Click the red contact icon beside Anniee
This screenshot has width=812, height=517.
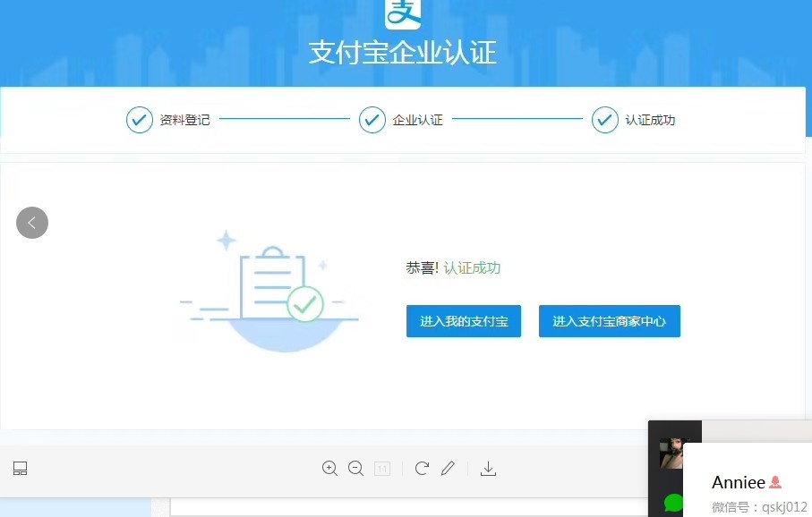(775, 482)
